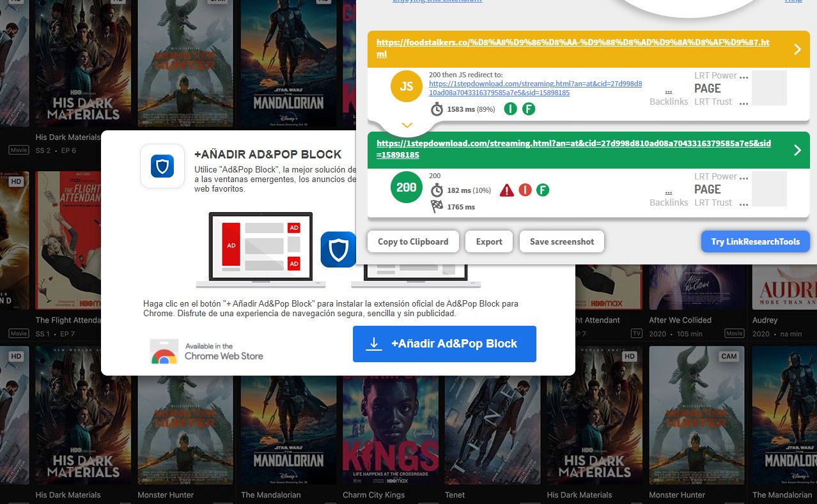817x504 pixels.
Task: Click the 1583 ms (89%) timing text
Action: (471, 109)
